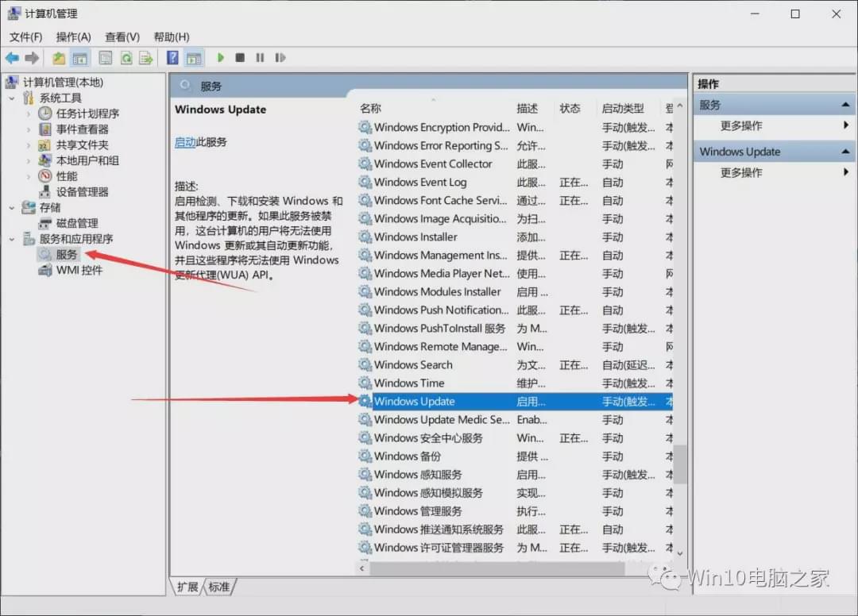The width and height of the screenshot is (858, 616).
Task: Click the 性能 monitor icon
Action: (x=44, y=176)
